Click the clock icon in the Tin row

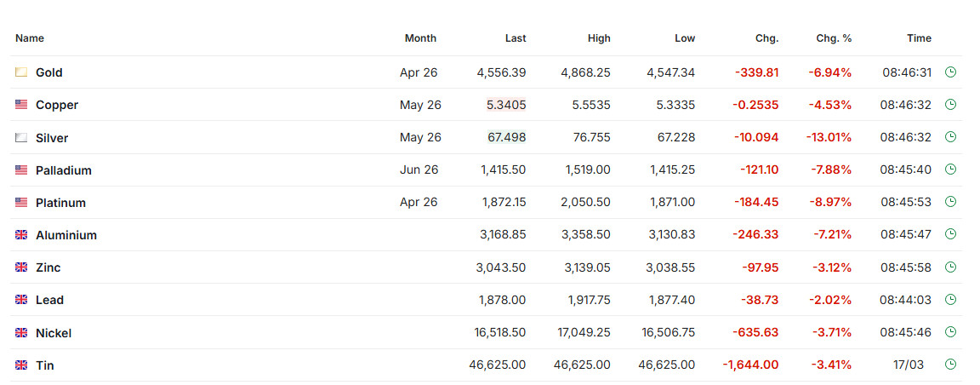(951, 365)
